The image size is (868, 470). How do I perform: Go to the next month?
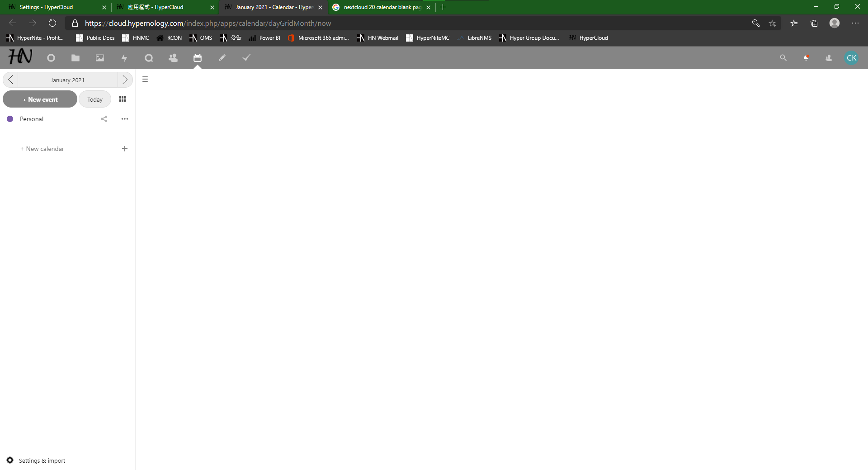125,80
